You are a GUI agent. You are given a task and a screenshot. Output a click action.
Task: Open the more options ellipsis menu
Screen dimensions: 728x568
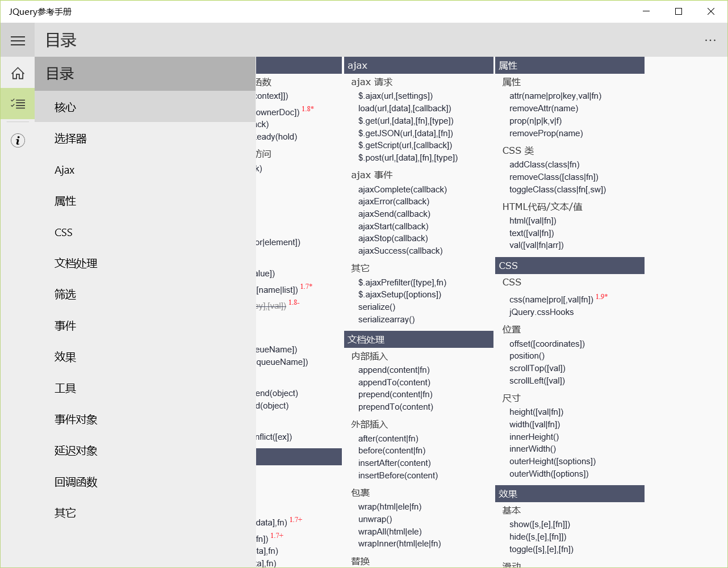[x=710, y=40]
